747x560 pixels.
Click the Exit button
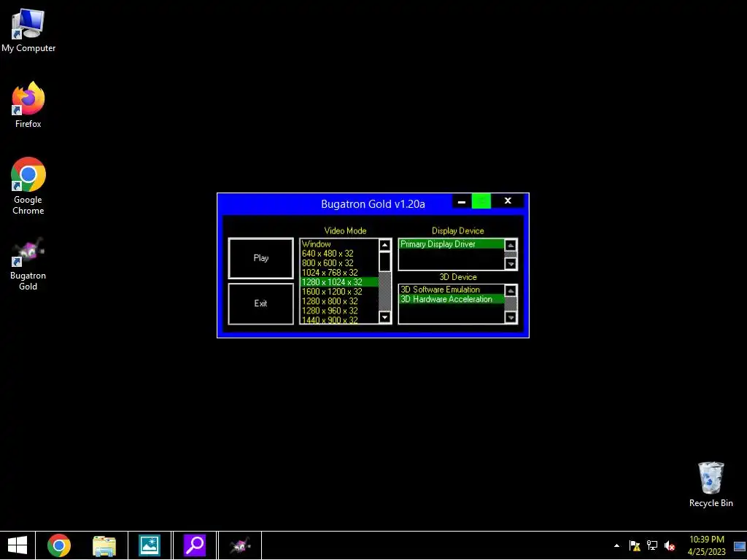tap(260, 304)
